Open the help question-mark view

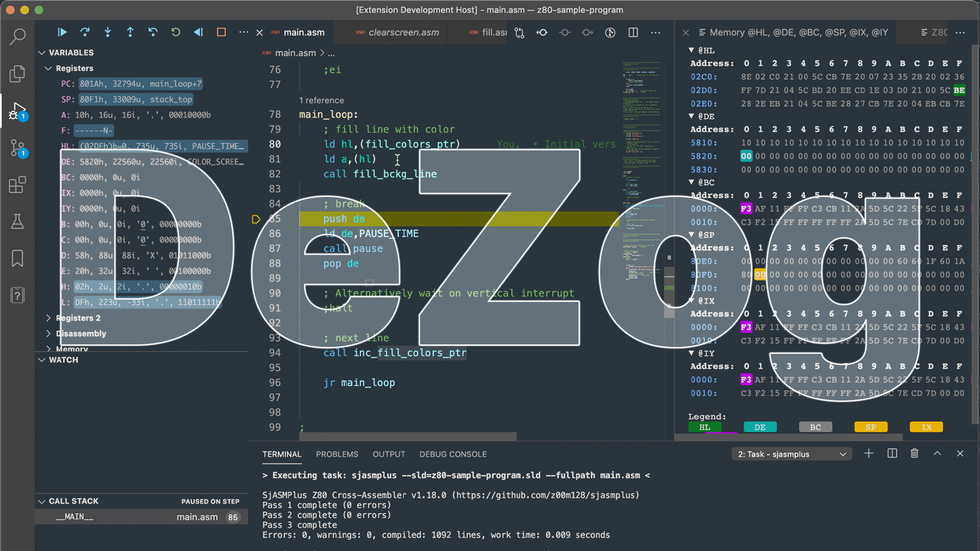pyautogui.click(x=17, y=295)
